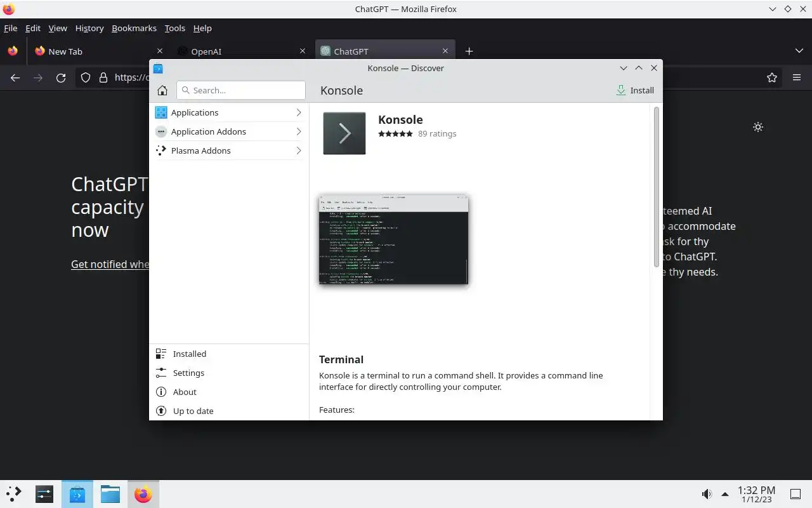Click the site padlock icon
Screen dimensions: 812x508
[103, 77]
